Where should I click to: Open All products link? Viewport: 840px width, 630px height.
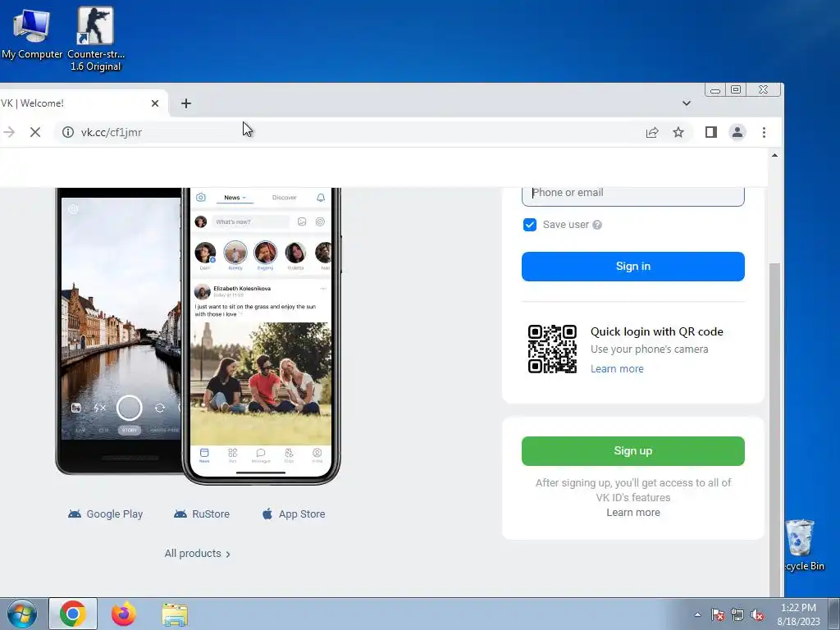[x=197, y=554]
